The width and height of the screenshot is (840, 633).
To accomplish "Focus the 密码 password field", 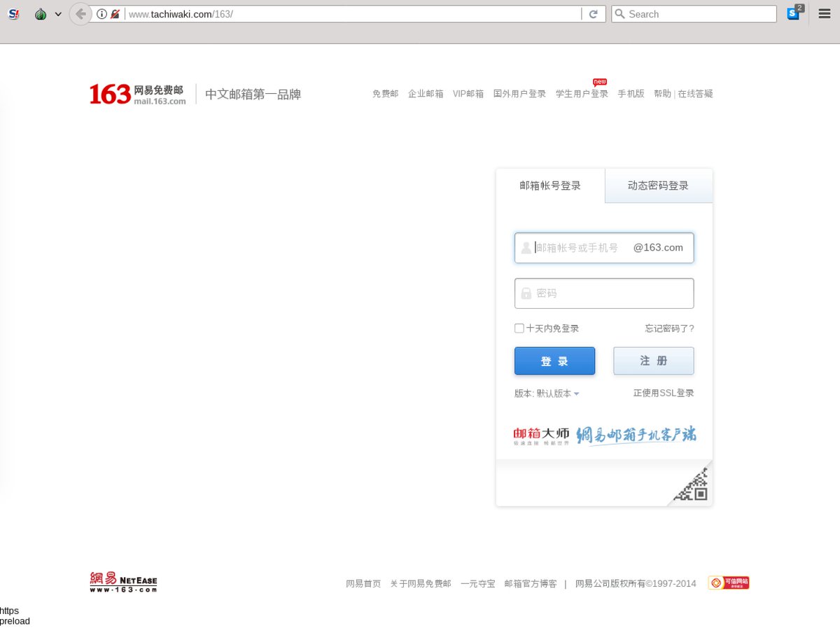I will [604, 293].
